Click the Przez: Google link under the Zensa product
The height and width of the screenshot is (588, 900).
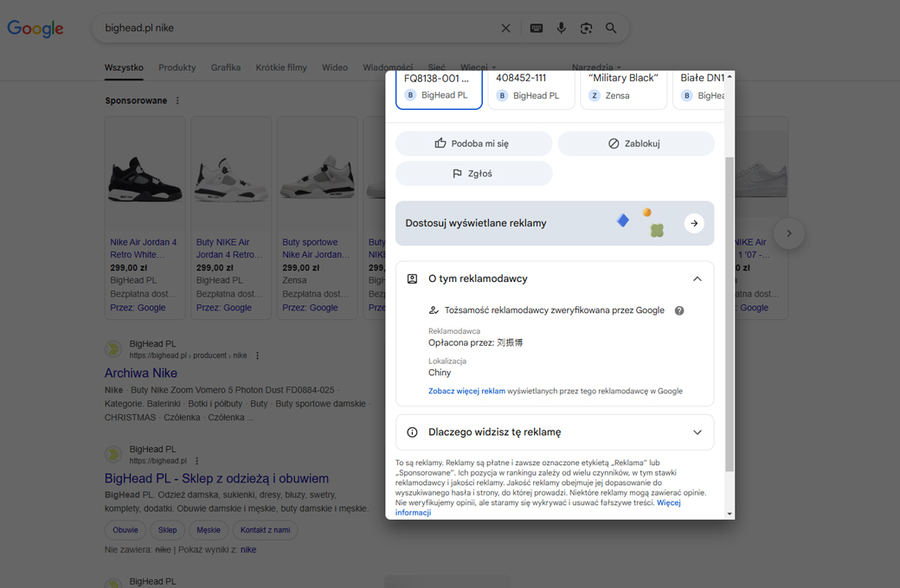coord(310,308)
